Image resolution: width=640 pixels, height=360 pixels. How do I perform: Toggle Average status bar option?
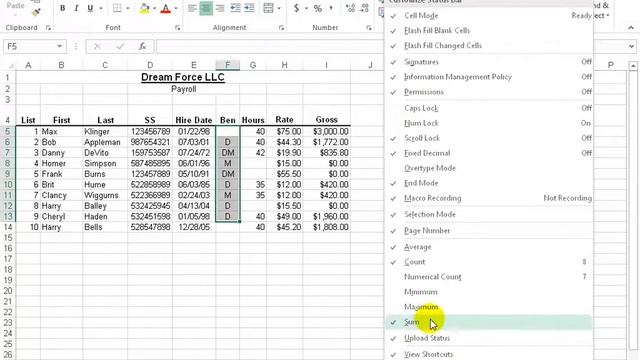tap(489, 247)
